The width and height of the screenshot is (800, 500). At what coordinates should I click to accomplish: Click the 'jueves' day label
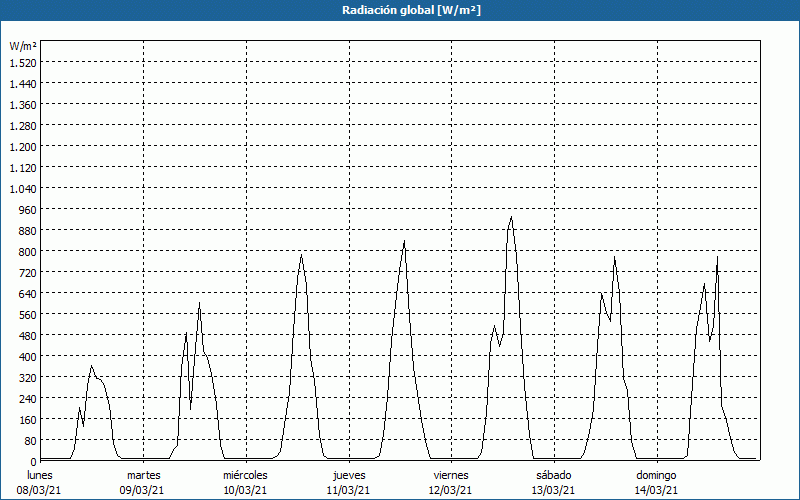349,475
